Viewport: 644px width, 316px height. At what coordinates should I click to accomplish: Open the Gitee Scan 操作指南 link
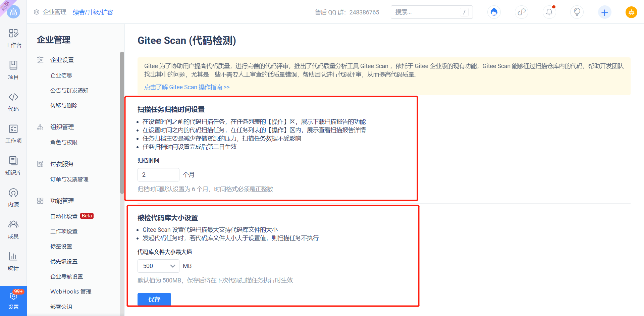(187, 87)
